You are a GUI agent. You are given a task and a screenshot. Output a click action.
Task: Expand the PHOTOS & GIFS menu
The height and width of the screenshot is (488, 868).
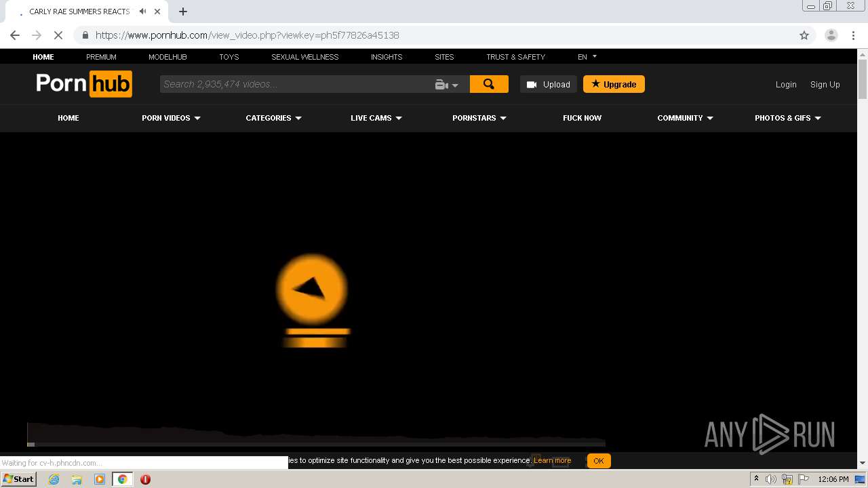pyautogui.click(x=788, y=118)
